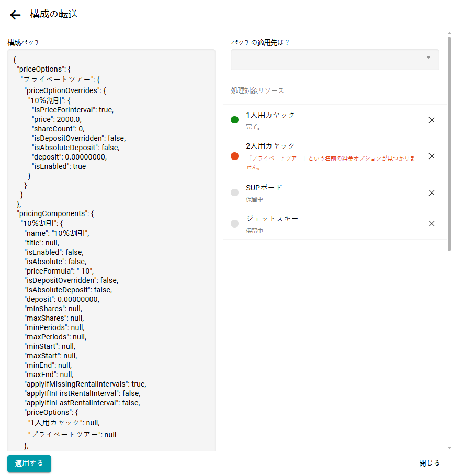Click green status dot for 1人用カヤック

click(234, 120)
